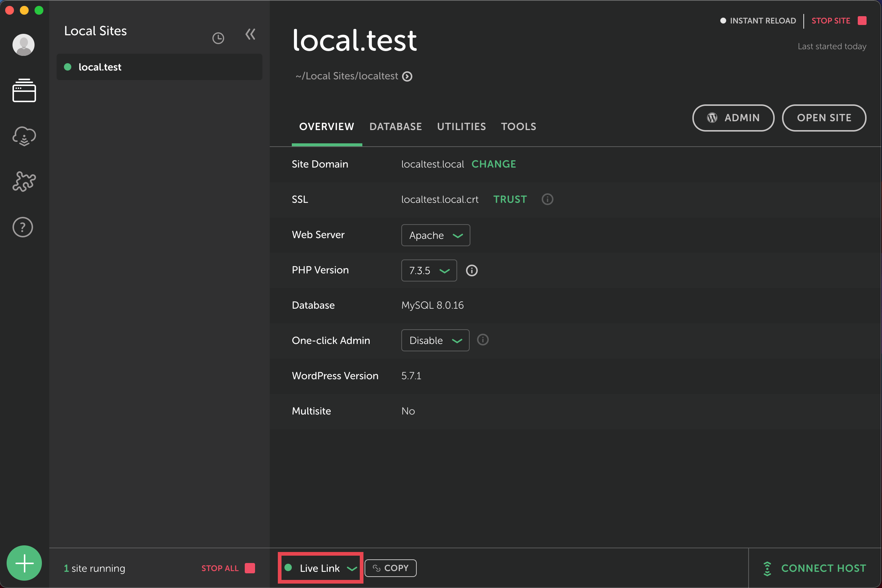Click the localtest.local.crt text

click(440, 199)
